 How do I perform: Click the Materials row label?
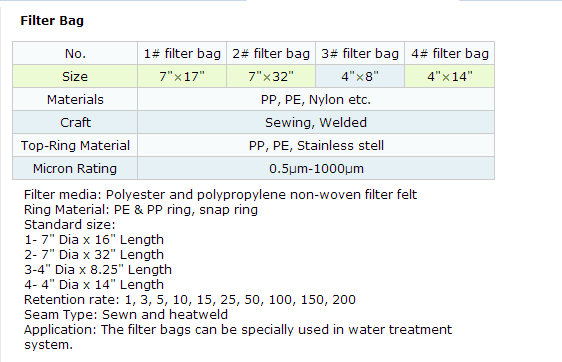[75, 99]
